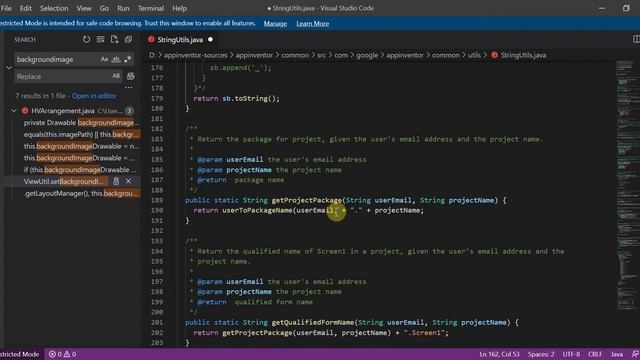Open search results in editor link

(94, 96)
